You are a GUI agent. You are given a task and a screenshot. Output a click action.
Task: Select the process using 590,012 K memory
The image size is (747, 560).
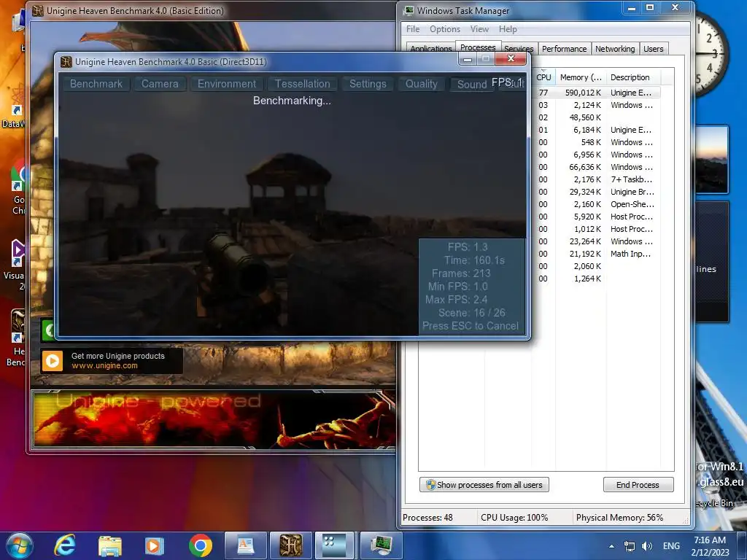point(595,93)
